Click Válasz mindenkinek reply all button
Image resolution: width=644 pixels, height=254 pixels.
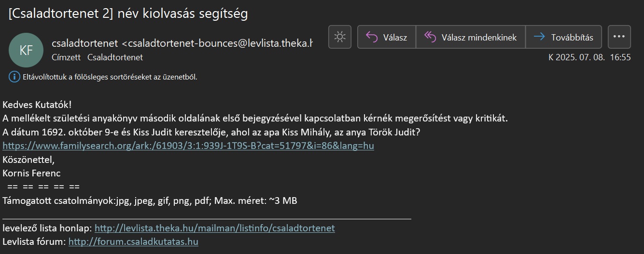tap(471, 37)
